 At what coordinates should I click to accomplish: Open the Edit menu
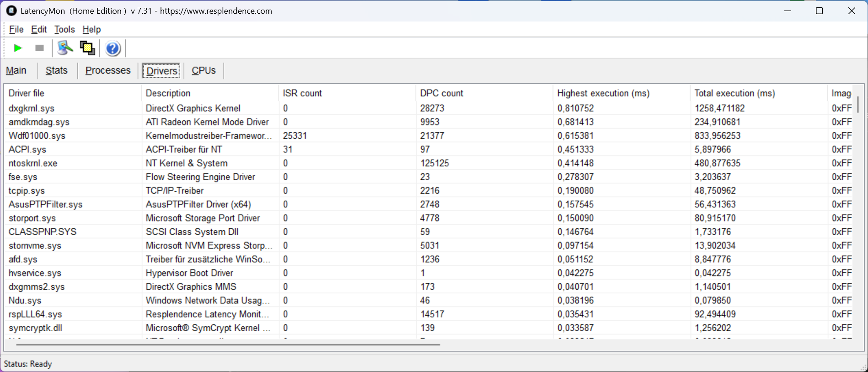pos(39,29)
